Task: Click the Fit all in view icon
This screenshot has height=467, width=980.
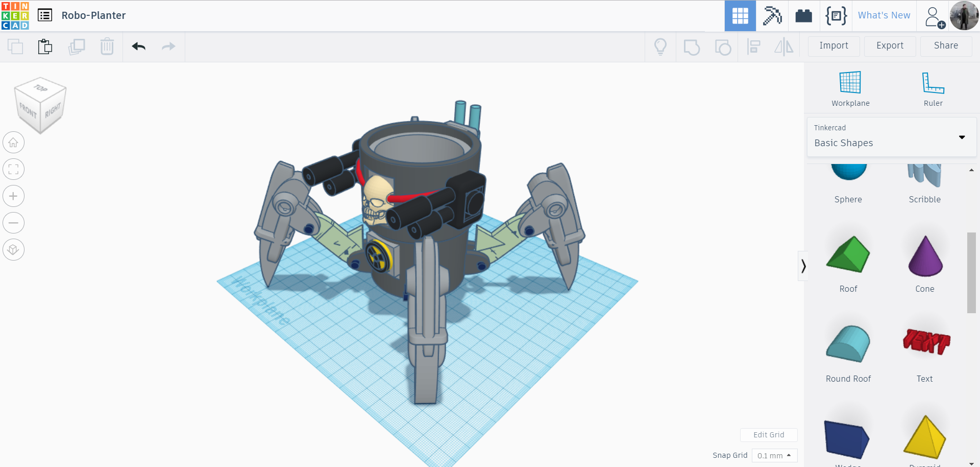Action: point(14,169)
